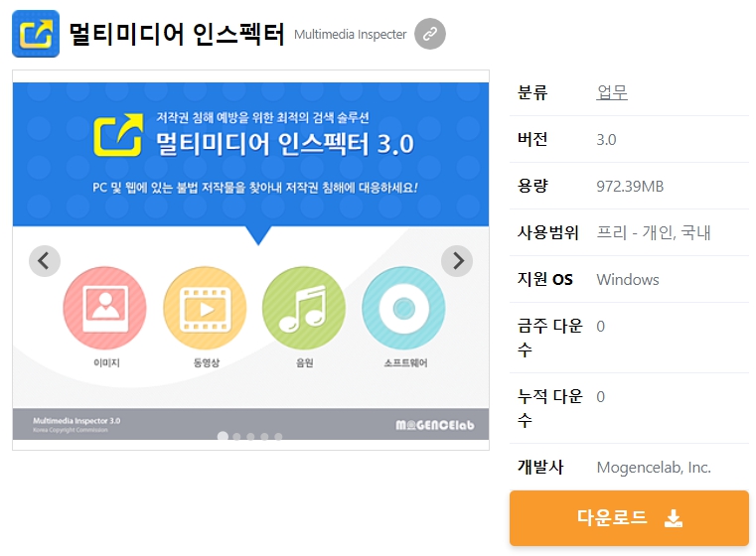Click the 분류 row label
The image size is (756, 556).
point(532,92)
